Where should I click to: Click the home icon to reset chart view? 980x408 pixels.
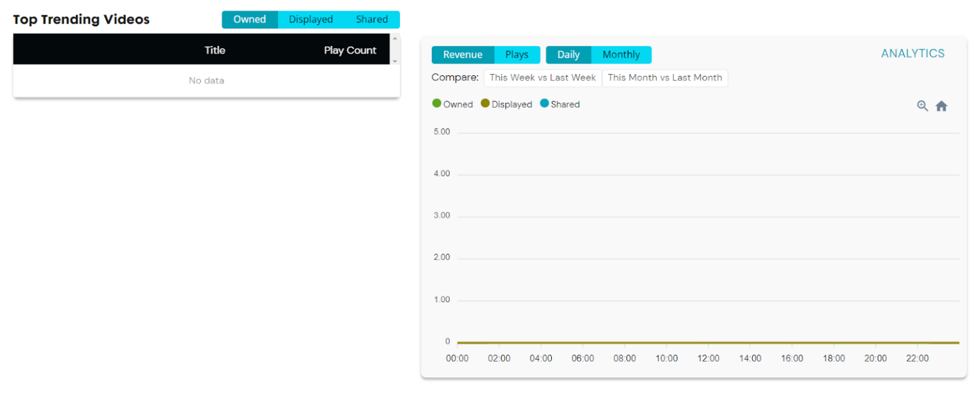942,106
